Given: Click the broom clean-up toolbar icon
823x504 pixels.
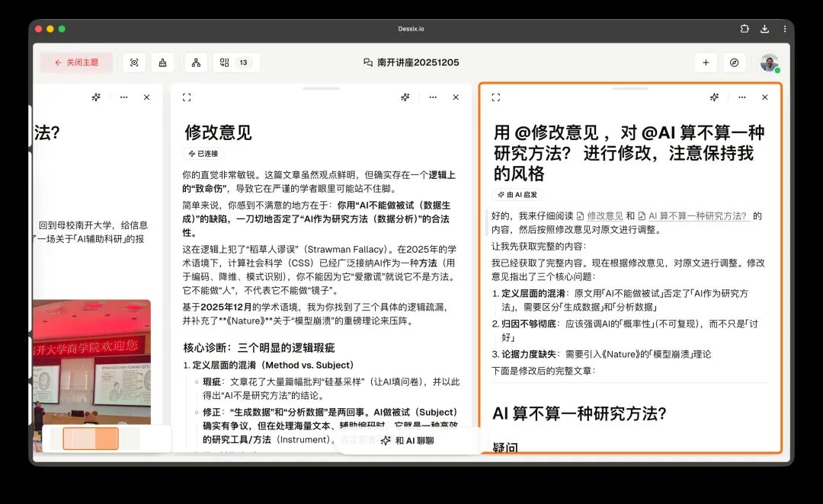Looking at the screenshot, I should coord(163,62).
